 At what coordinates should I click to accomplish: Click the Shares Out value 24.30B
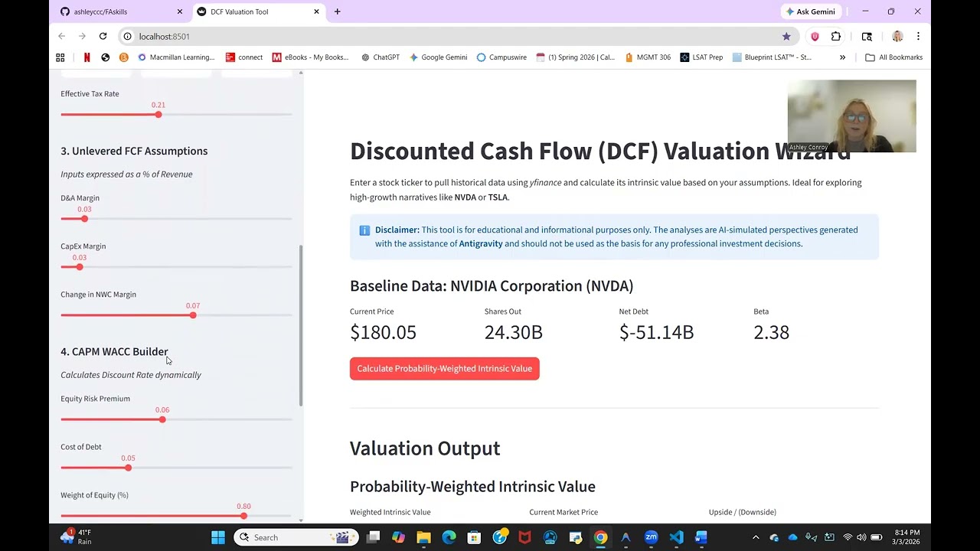coord(514,332)
